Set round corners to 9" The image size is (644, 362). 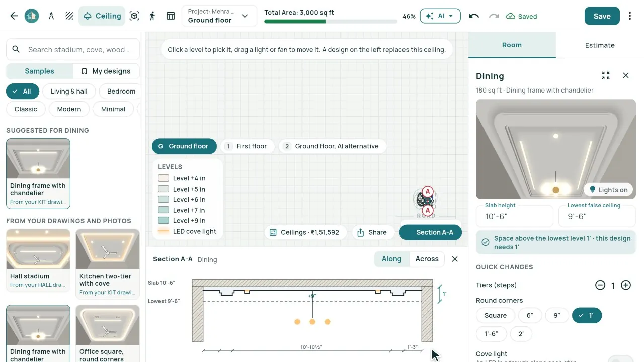pos(556,315)
